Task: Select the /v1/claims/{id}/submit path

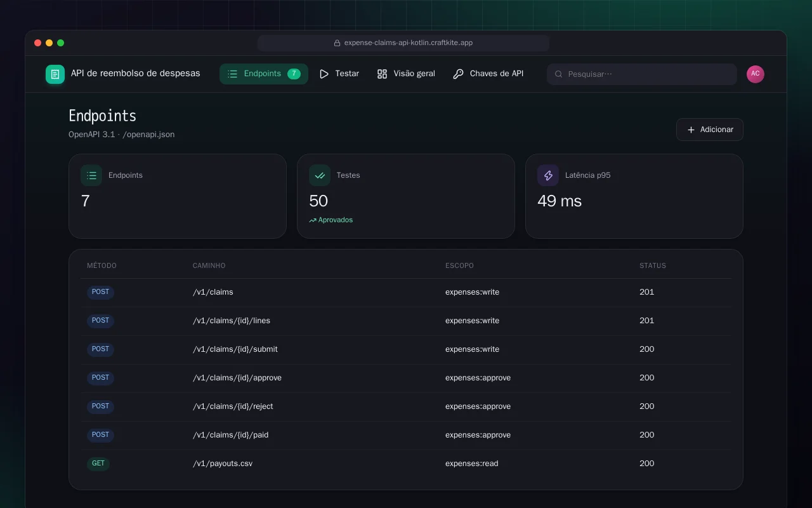Action: [x=235, y=349]
